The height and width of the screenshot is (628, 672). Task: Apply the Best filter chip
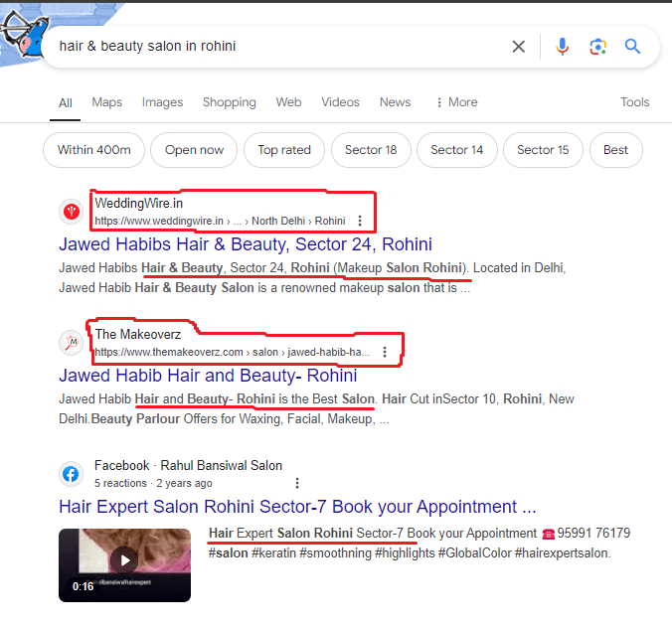pos(616,150)
